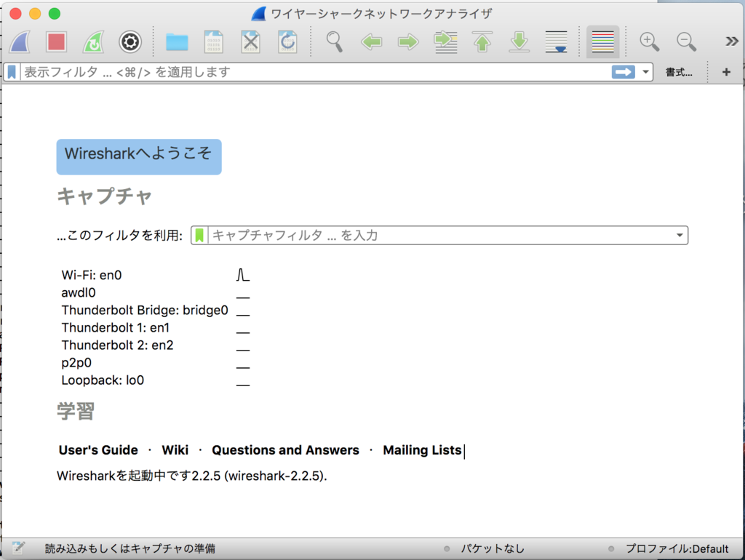Image resolution: width=745 pixels, height=560 pixels.
Task: Click display filter bookmark icon
Action: coord(12,72)
